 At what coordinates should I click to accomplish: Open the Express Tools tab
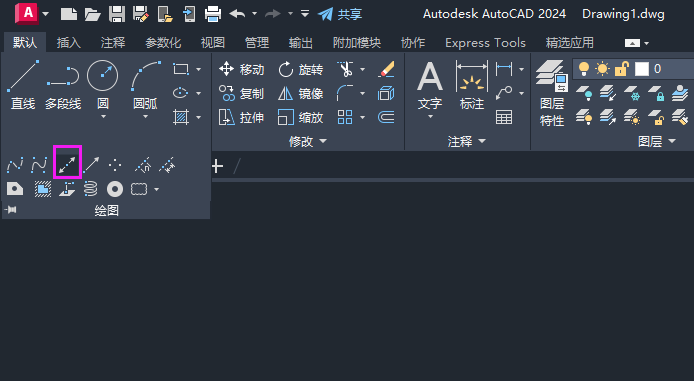(486, 43)
